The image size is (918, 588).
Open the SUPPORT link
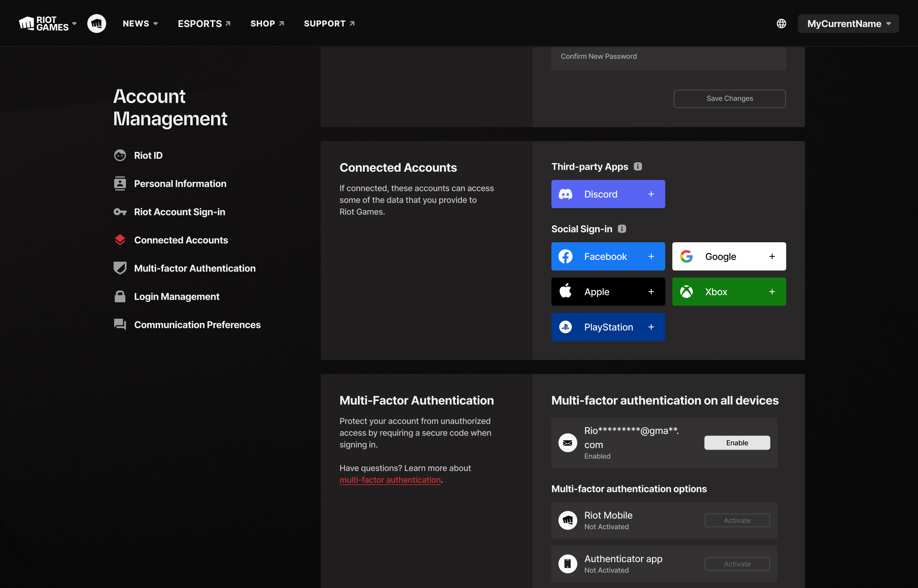click(329, 24)
